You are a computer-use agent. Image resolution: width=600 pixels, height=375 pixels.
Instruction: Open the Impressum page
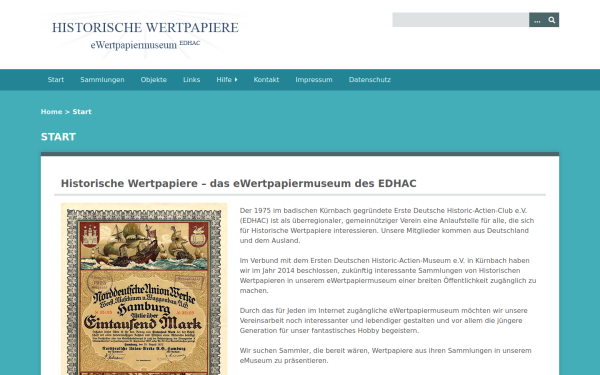314,80
